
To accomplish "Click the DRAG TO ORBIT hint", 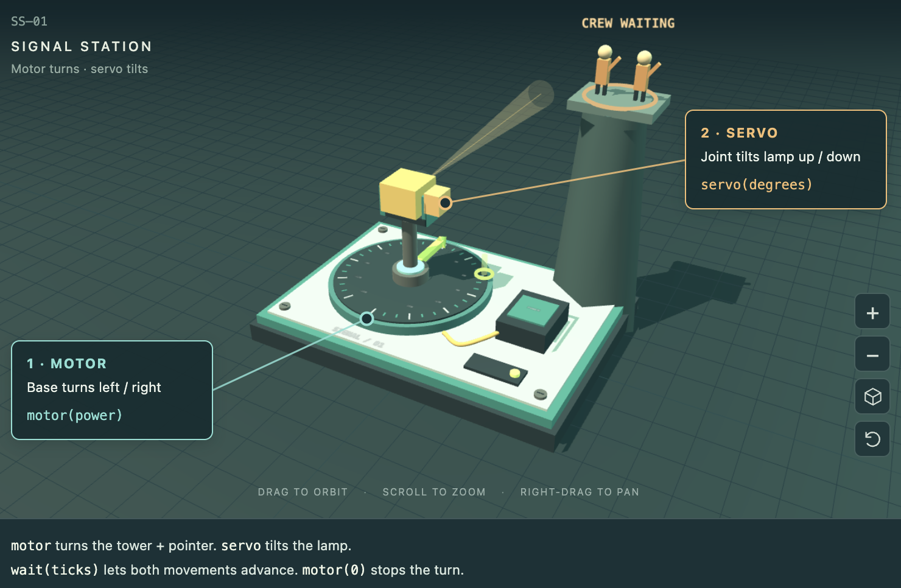I will coord(303,492).
